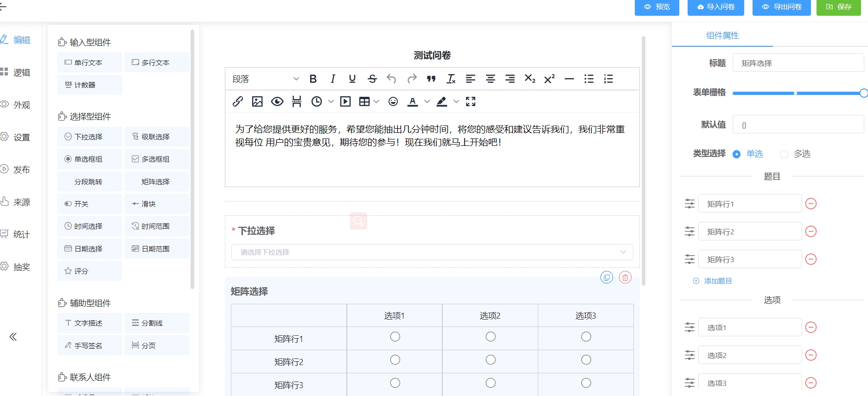Click the 标题 input field

point(798,63)
